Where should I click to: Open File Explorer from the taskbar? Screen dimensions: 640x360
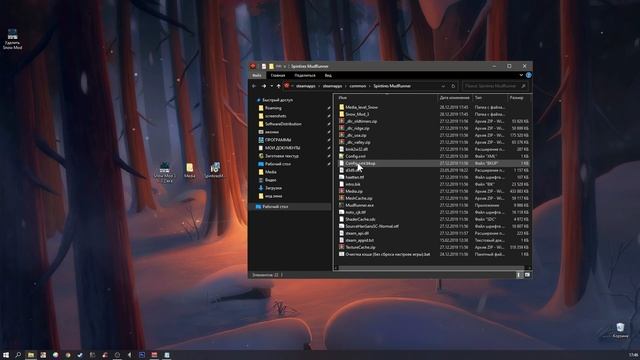(31, 355)
